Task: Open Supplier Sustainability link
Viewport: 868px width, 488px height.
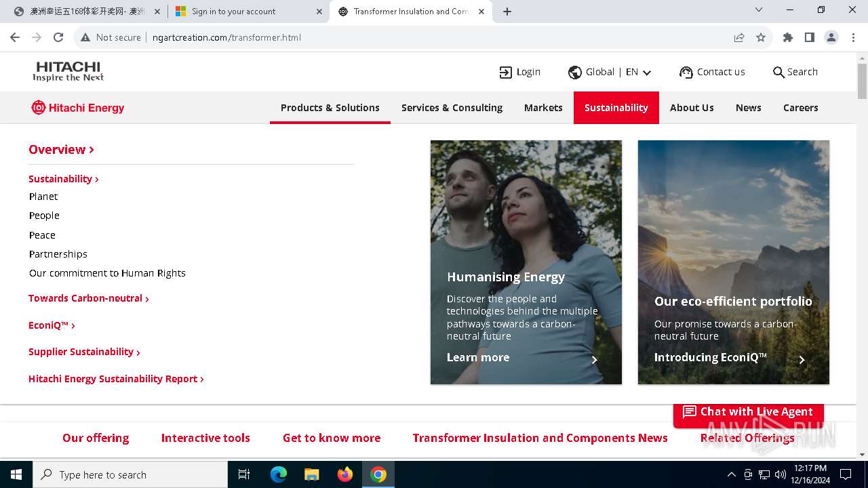Action: [84, 352]
